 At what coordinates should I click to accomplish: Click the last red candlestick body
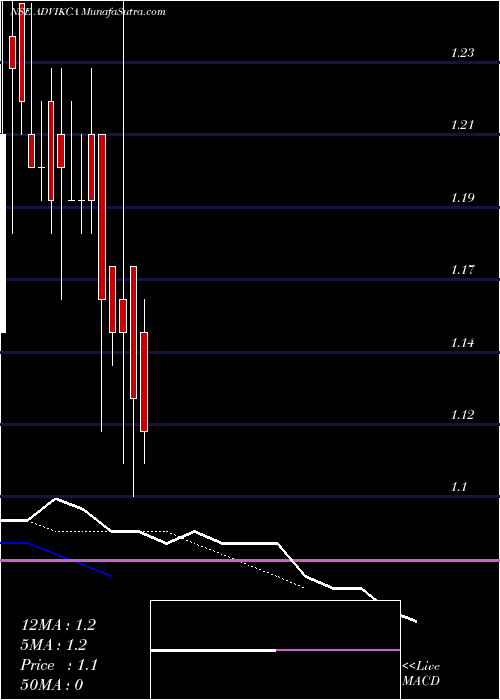click(x=144, y=382)
